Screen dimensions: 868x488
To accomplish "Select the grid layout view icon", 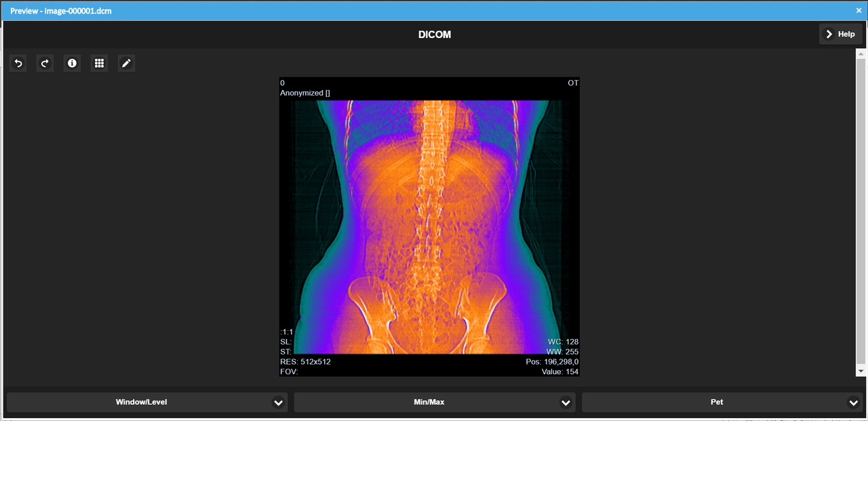I will (x=99, y=63).
